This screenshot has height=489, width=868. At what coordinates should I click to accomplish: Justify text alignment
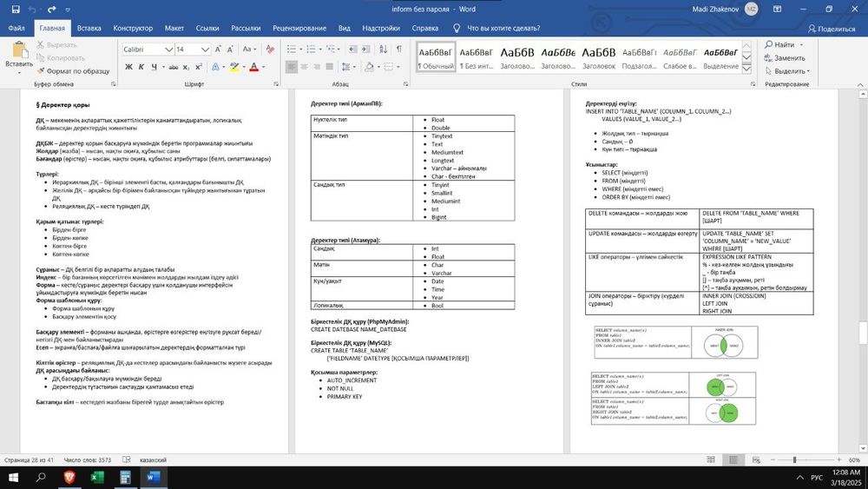coord(329,67)
